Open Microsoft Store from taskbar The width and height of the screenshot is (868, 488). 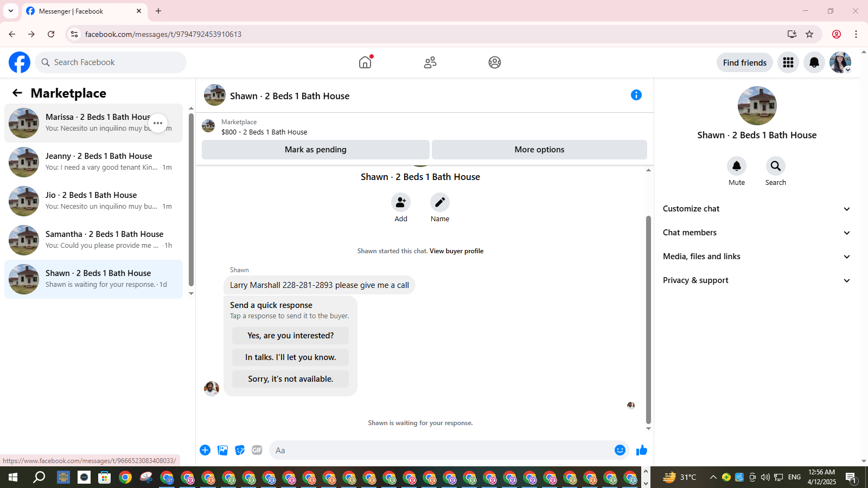(104, 477)
